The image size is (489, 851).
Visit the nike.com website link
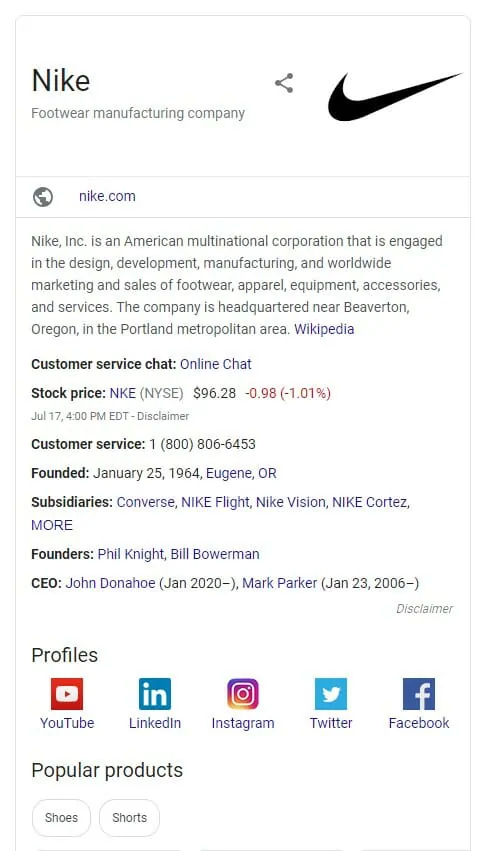107,196
